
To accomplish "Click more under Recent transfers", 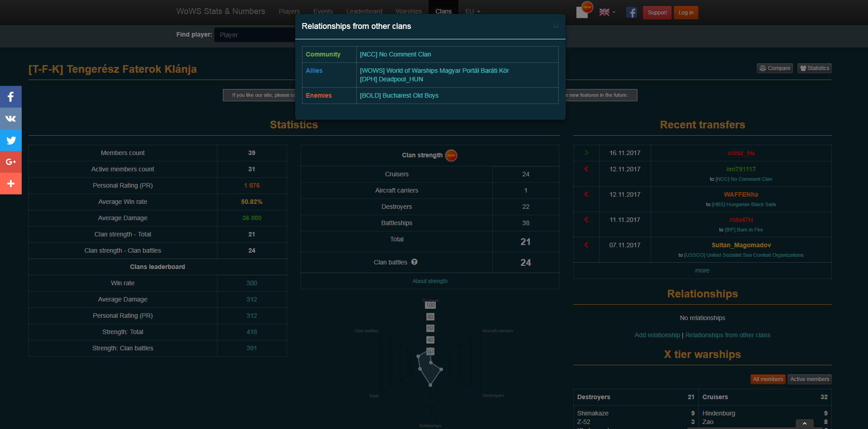I will pyautogui.click(x=702, y=270).
